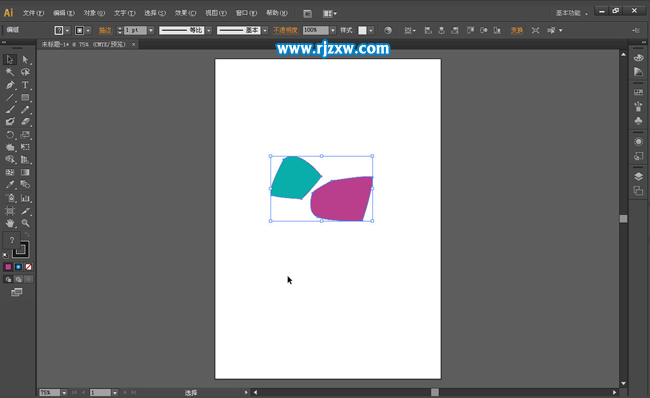650x398 pixels.
Task: Apply Gradient mode button in toolbox
Action: coord(18,267)
